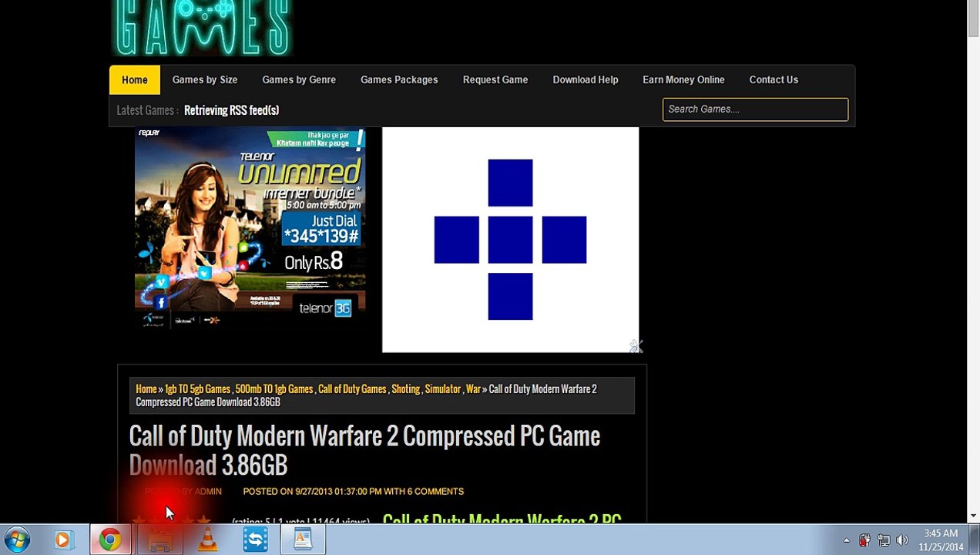Close the ad via corner icon
The width and height of the screenshot is (980, 555).
click(636, 346)
